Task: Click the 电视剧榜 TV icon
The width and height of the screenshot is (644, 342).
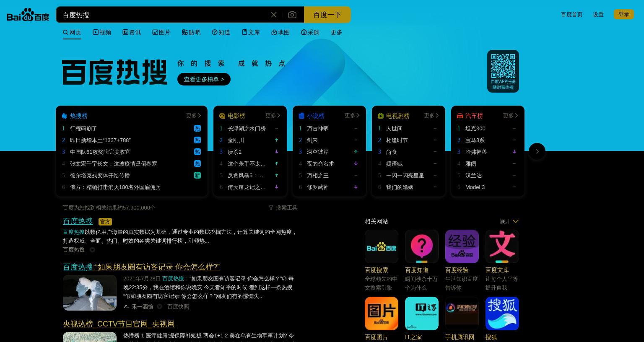Action: 381,116
